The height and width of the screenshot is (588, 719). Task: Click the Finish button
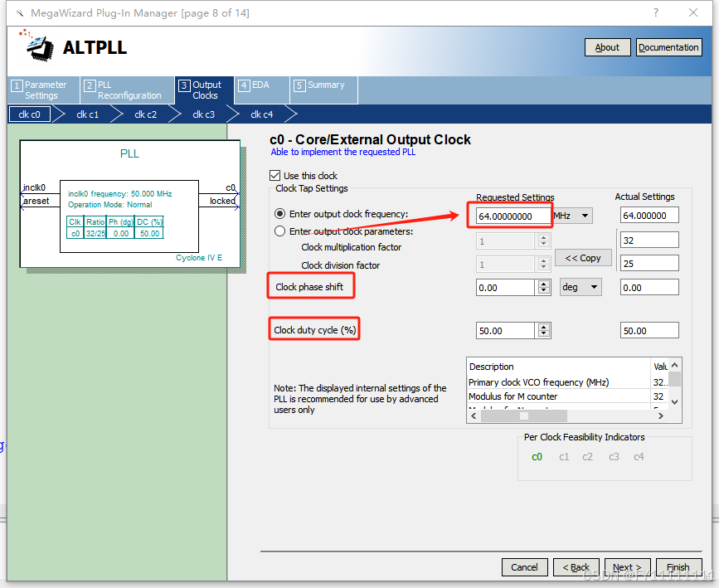678,567
